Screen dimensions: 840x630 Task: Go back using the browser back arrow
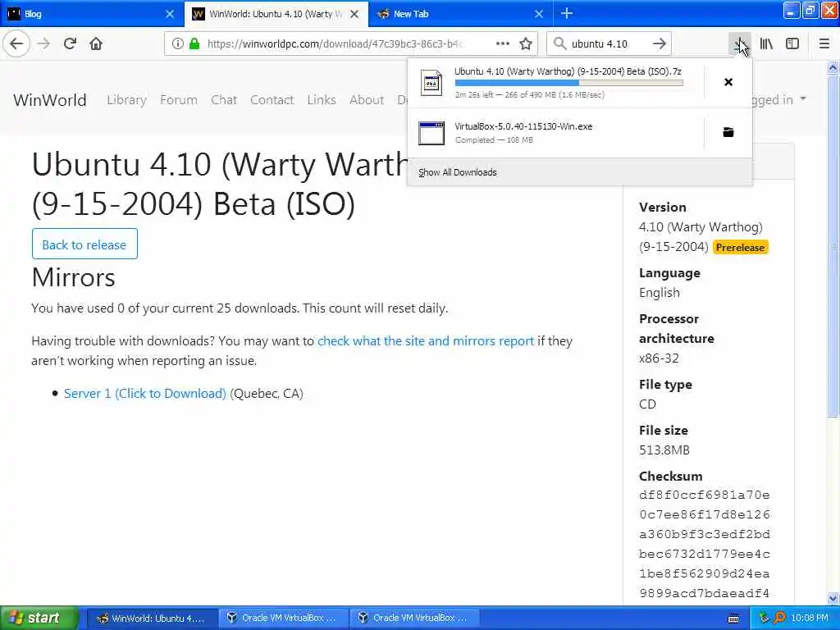tap(16, 43)
